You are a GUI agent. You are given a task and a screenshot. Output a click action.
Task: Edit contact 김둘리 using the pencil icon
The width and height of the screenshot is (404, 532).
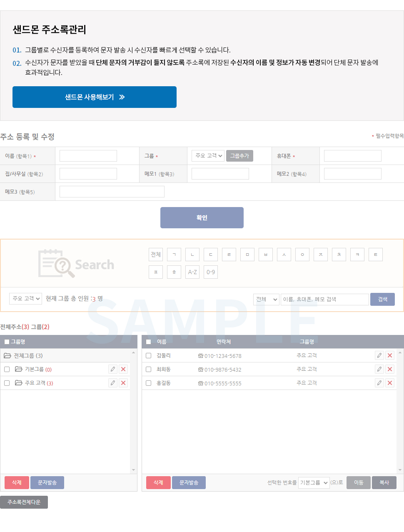coord(379,355)
